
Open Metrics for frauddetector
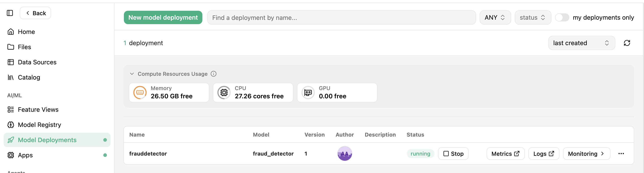point(505,154)
